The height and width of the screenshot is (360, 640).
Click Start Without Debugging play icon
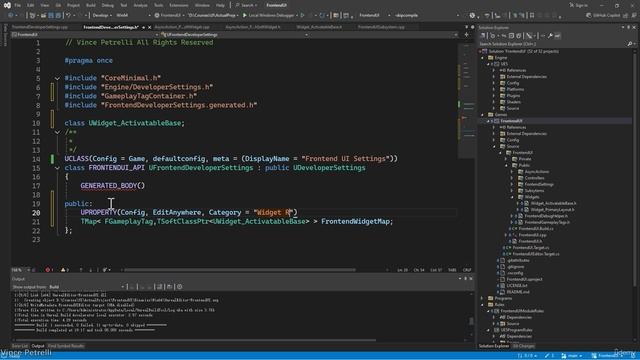(302, 16)
